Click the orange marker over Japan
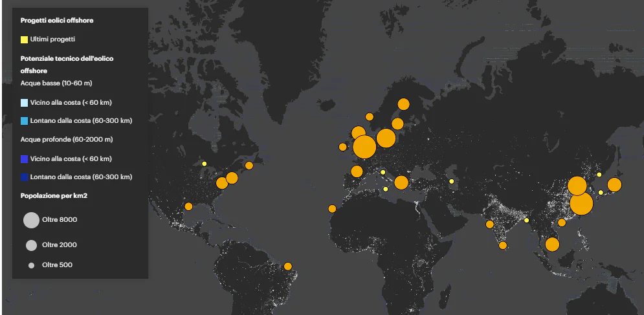Image resolution: width=644 pixels, height=315 pixels. click(614, 185)
